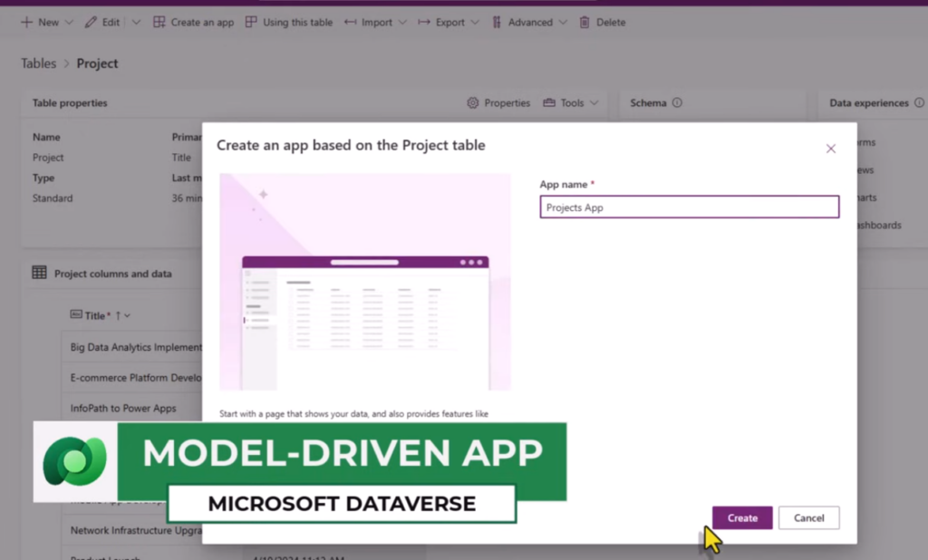Viewport: 928px width, 560px height.
Task: Open Using this table option
Action: tap(289, 22)
